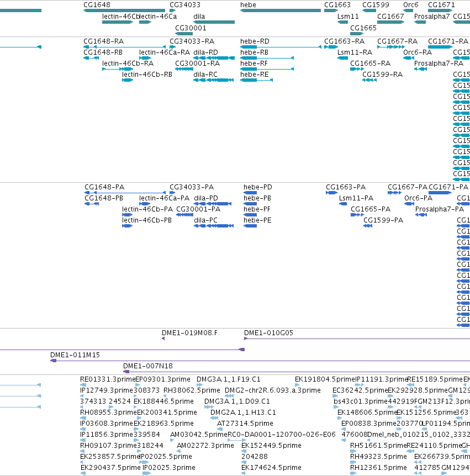Select transcript label CG1665-RA

(370, 64)
